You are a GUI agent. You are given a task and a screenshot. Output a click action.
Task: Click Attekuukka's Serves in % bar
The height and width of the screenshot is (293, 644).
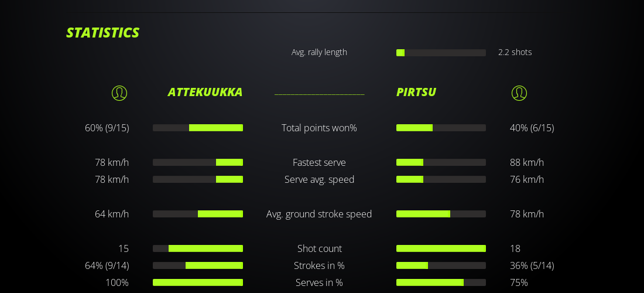[198, 282]
